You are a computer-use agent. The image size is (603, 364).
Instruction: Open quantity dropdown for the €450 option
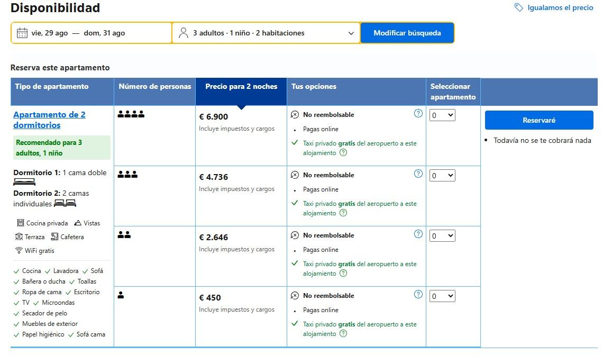(442, 296)
